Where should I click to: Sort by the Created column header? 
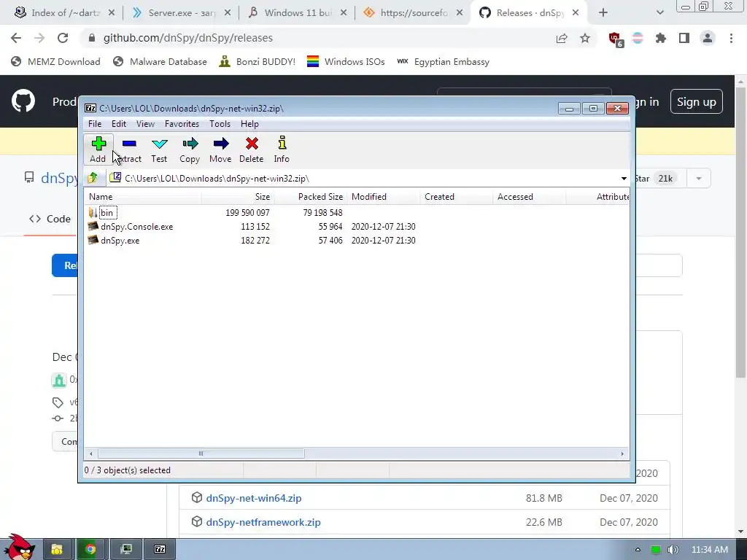457,197
